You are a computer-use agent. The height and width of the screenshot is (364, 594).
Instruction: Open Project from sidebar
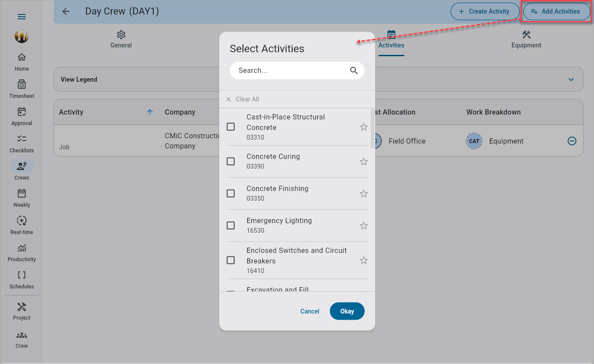coord(22,311)
